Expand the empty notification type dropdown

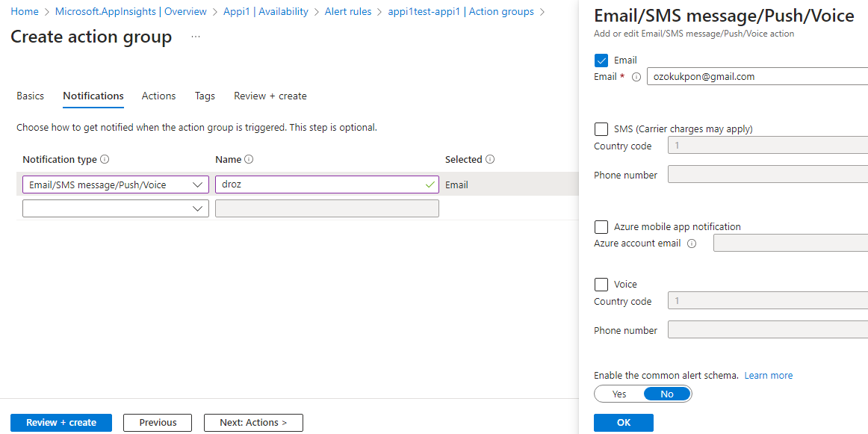(x=116, y=208)
